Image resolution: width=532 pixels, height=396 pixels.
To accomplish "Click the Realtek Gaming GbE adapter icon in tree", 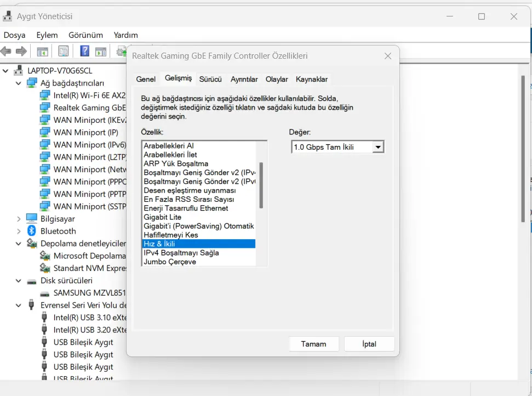I will click(x=45, y=108).
